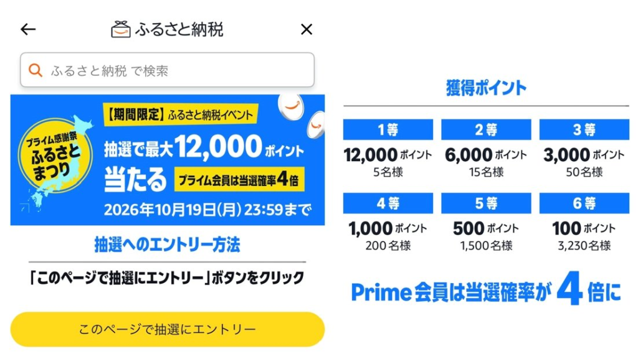Click the 【期間限定】ふるさと納税イベント label
Image resolution: width=638 pixels, height=364 pixels.
(179, 114)
